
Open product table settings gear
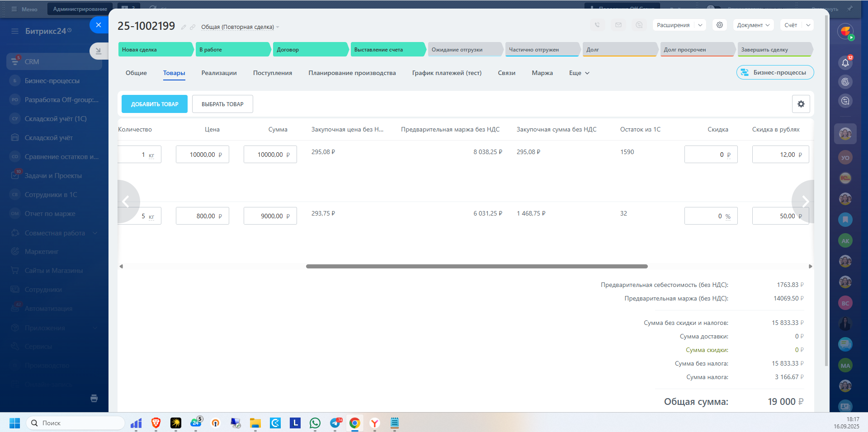tap(801, 104)
